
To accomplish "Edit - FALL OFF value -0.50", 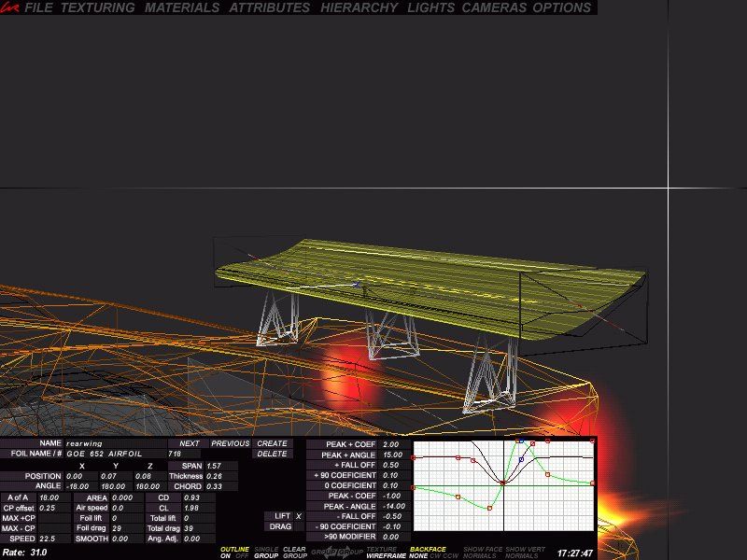I will pos(395,516).
